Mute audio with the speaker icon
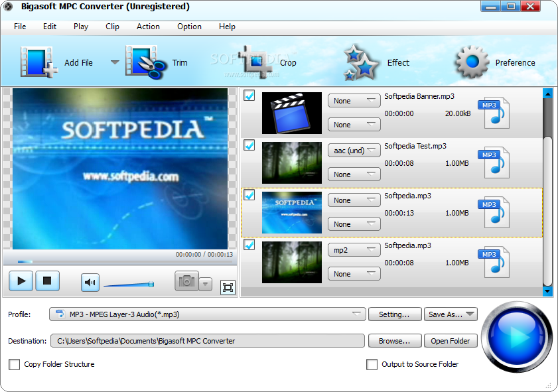This screenshot has width=558, height=392. click(x=90, y=283)
